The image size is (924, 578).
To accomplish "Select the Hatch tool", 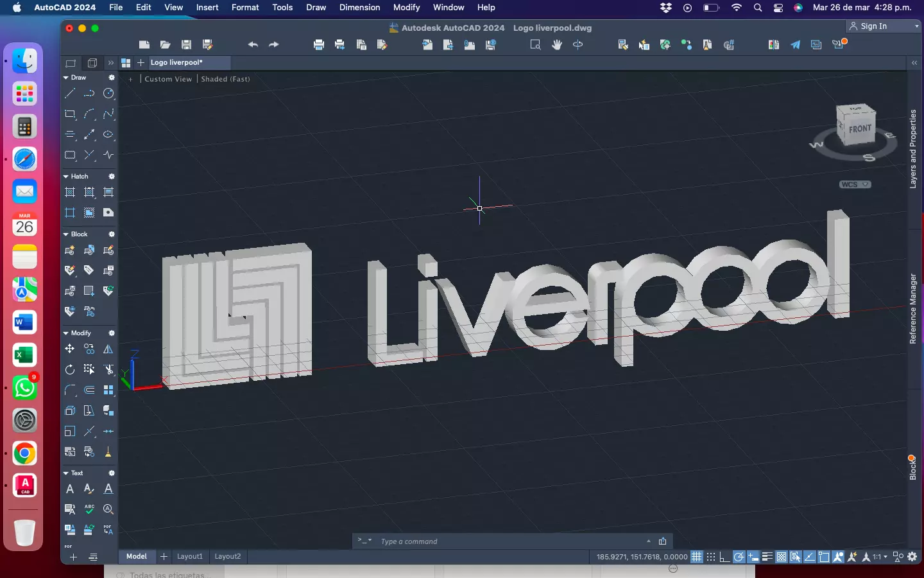I will pyautogui.click(x=70, y=192).
